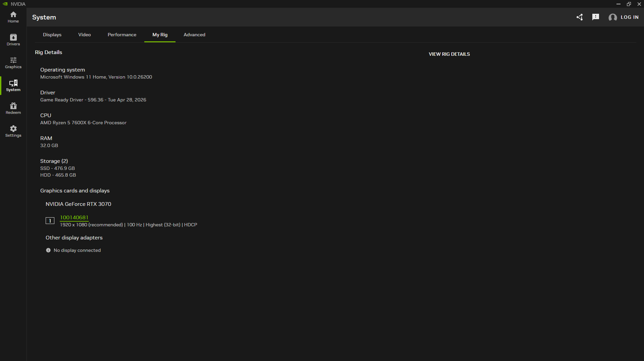
Task: Click the Storage (2) label
Action: (54, 161)
